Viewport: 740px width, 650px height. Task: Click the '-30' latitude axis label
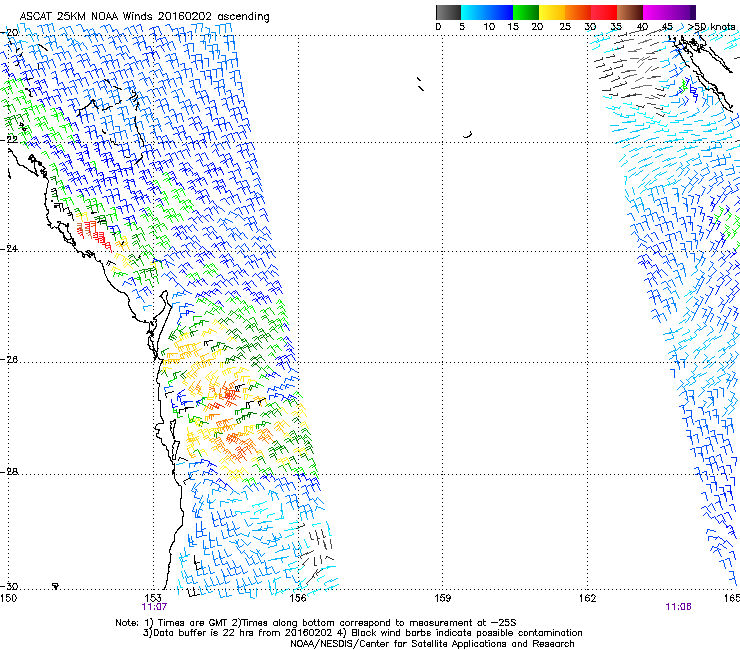(x=10, y=587)
